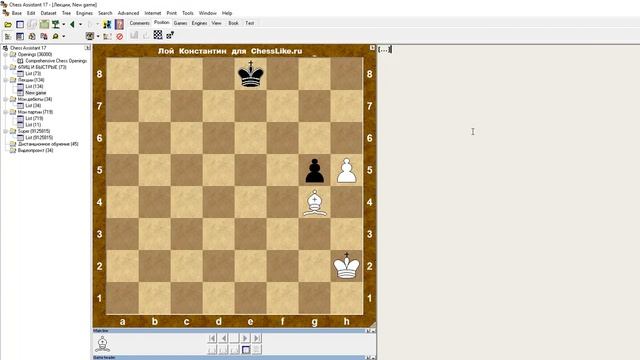Screen dimensions: 640x360
Task: Select the List (134) tree item
Action: (x=34, y=87)
